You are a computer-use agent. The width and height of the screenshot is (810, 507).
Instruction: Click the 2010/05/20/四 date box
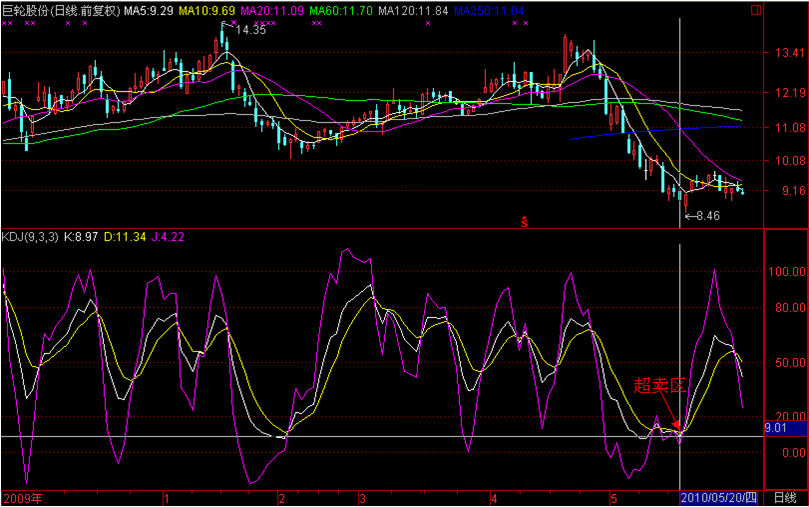point(719,498)
